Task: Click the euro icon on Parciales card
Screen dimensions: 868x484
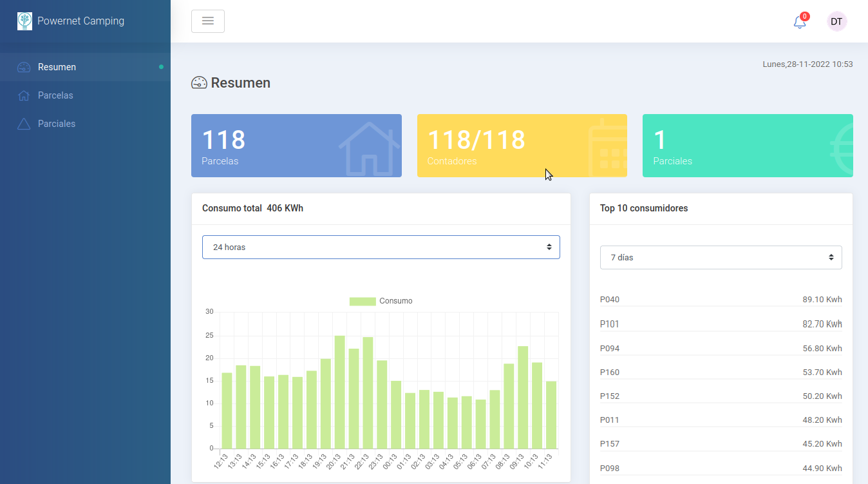Action: click(841, 150)
